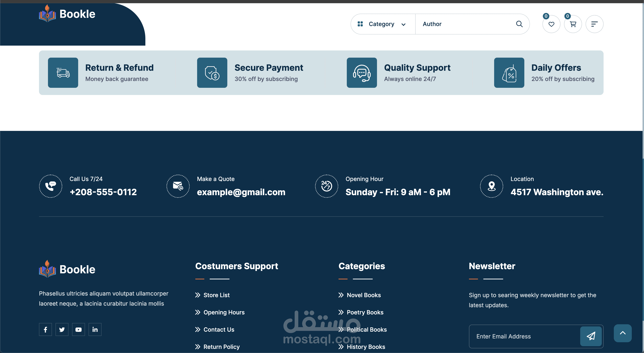Open the shopping cart icon
This screenshot has height=353, width=644.
[x=573, y=24]
